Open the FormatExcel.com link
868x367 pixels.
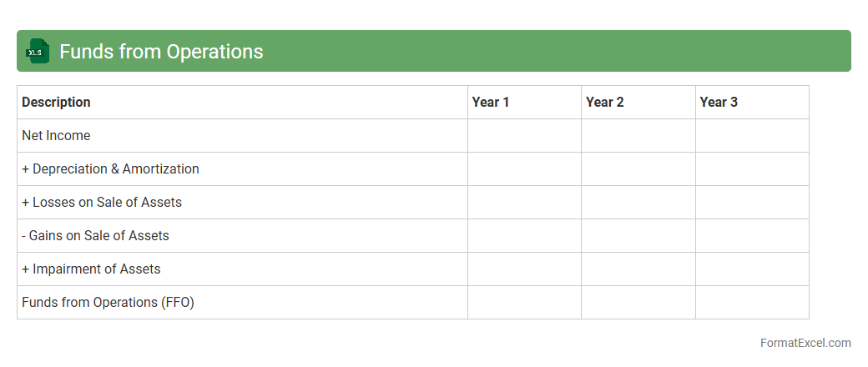[x=805, y=343]
